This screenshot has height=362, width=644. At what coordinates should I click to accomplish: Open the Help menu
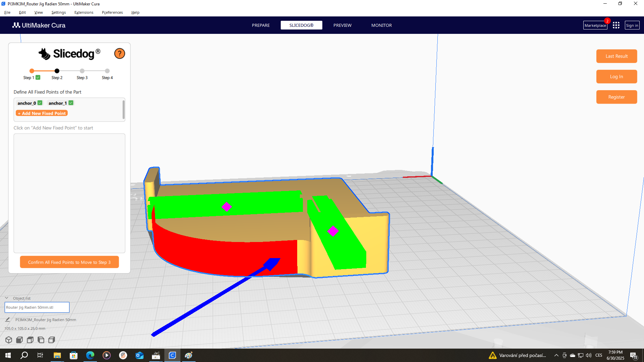pyautogui.click(x=136, y=12)
